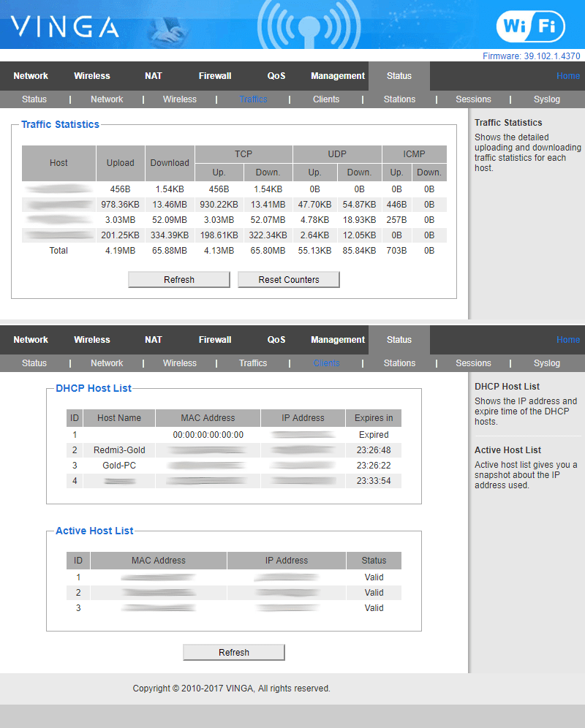Screen dimensions: 585x728
Task: Open Syslog sub-tab above Traffic Statistics
Action: [546, 99]
